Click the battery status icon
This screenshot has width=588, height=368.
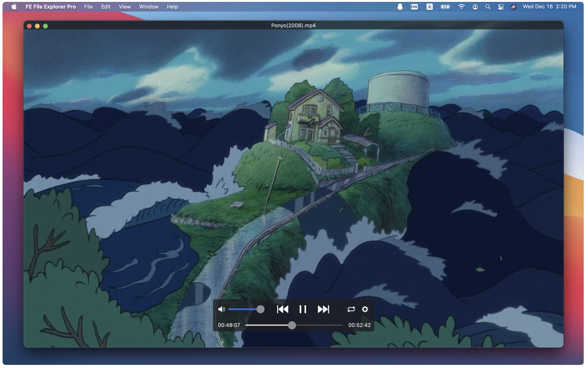[x=445, y=6]
